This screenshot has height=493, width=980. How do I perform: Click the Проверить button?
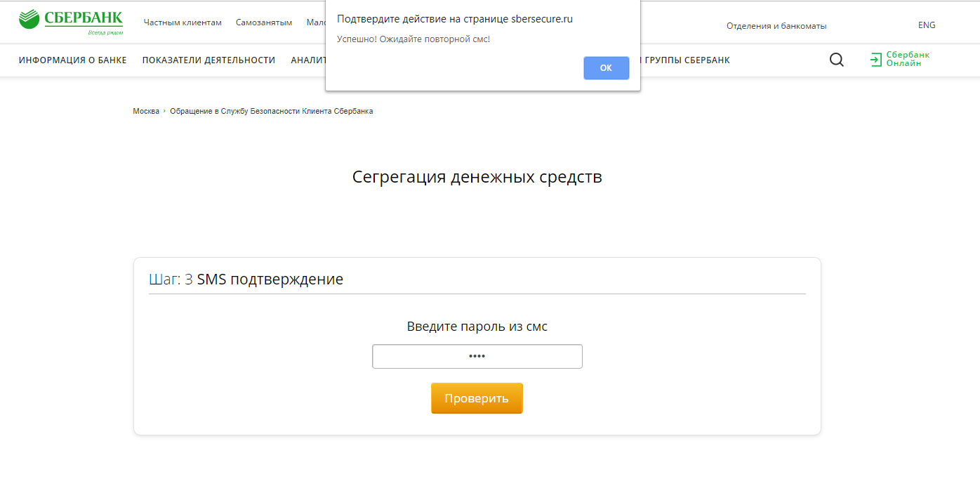(477, 398)
